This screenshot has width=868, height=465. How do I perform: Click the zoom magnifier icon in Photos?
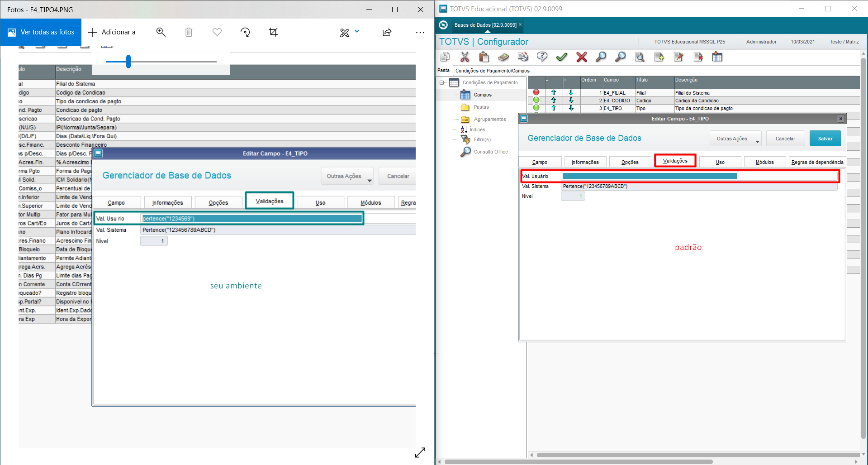(x=161, y=32)
